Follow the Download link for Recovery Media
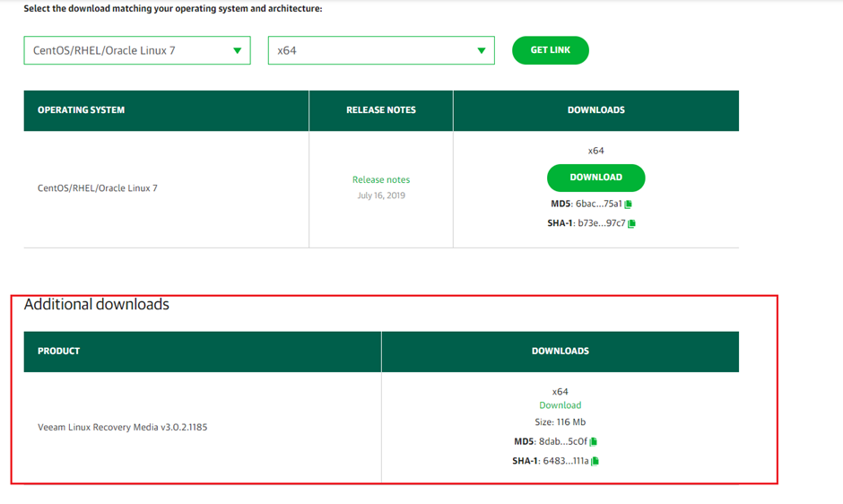Image resolution: width=843 pixels, height=504 pixels. pos(560,405)
